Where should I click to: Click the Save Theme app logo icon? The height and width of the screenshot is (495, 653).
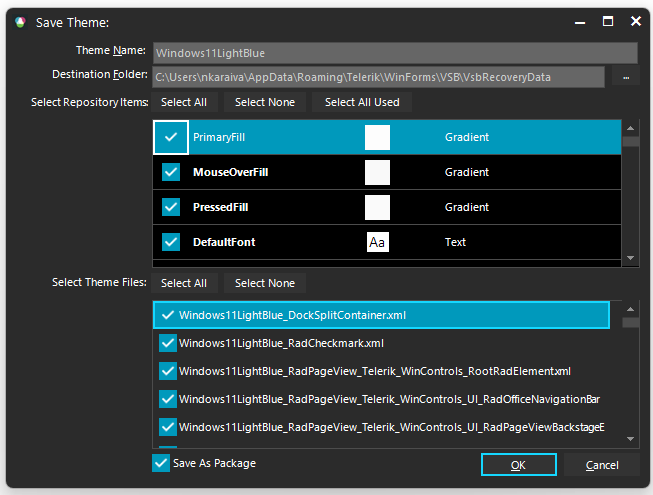(x=20, y=22)
